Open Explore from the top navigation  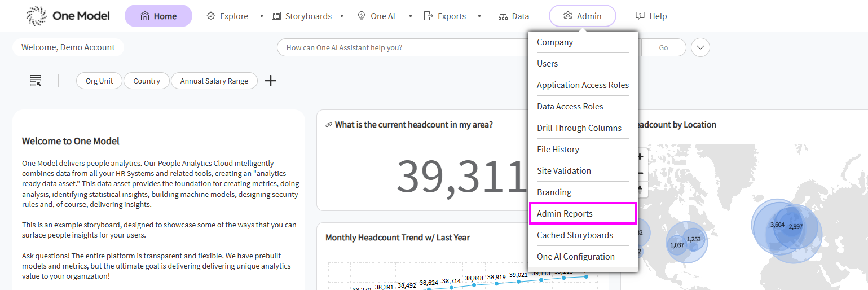click(227, 16)
